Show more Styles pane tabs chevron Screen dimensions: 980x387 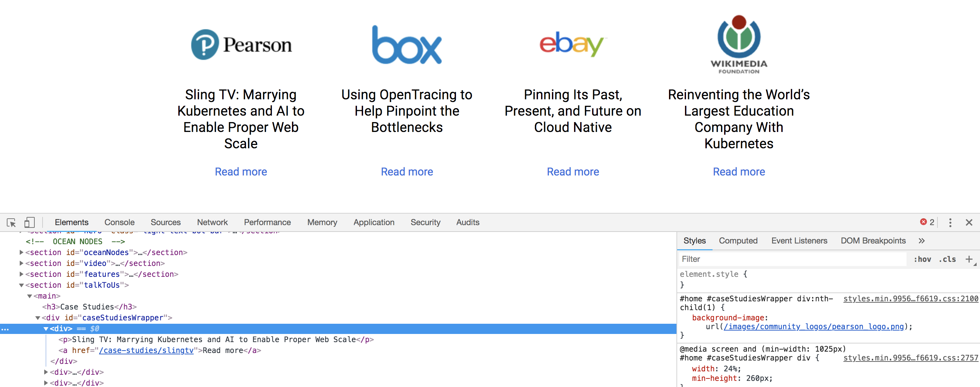click(921, 241)
